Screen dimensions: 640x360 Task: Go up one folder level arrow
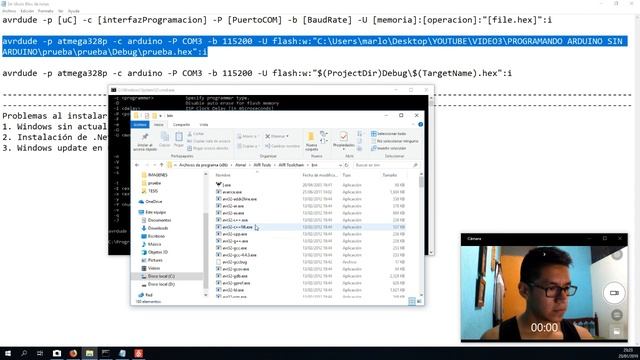coord(162,165)
